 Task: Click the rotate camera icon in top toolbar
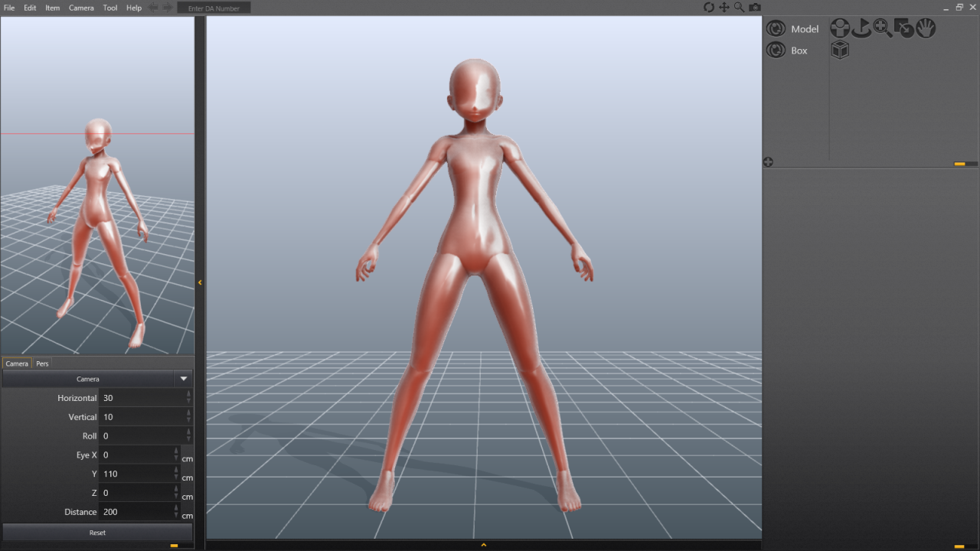pos(709,7)
